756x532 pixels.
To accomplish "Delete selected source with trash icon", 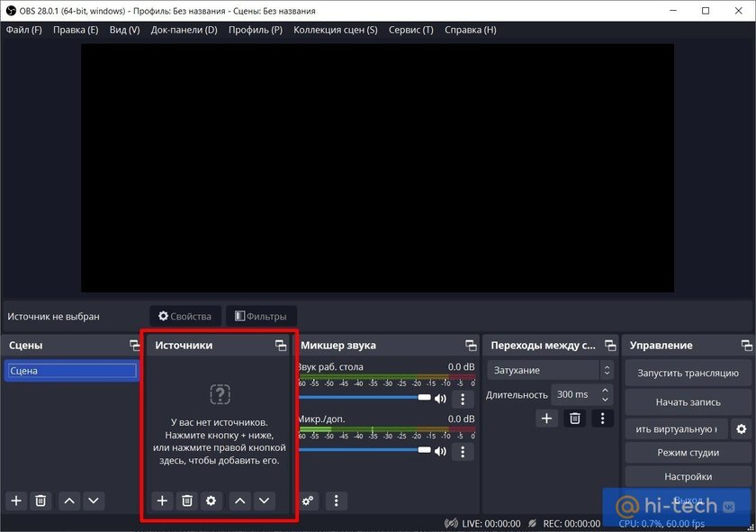I will (x=186, y=500).
